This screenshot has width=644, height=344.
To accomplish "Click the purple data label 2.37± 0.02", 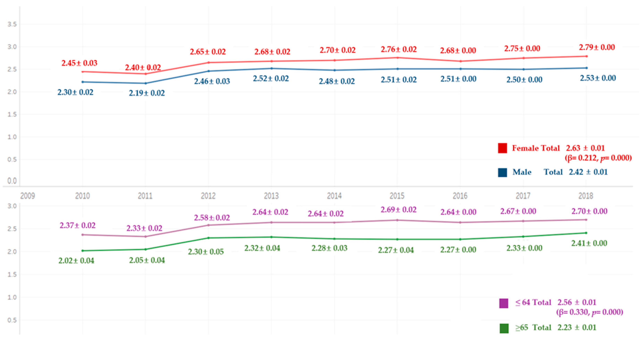I will point(78,225).
